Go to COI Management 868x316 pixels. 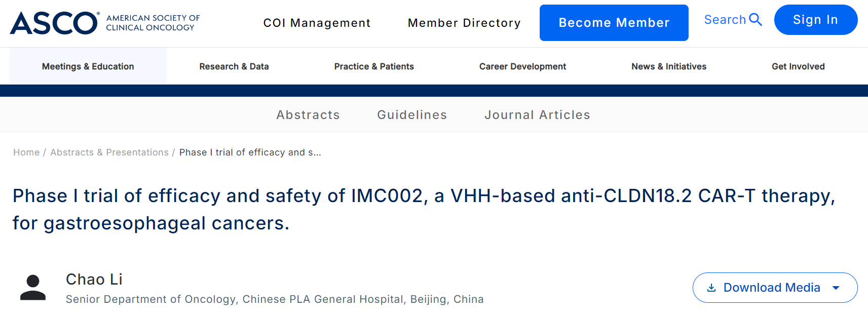tap(317, 23)
